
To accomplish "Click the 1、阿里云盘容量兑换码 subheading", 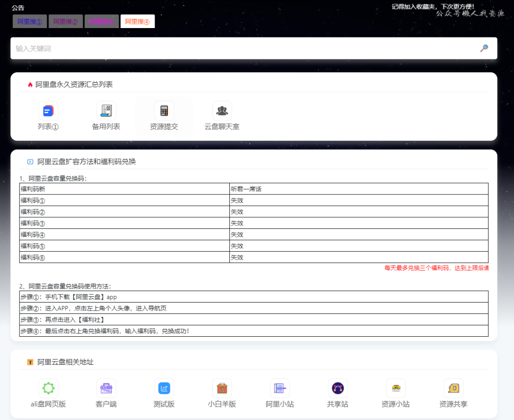I will pyautogui.click(x=53, y=178).
